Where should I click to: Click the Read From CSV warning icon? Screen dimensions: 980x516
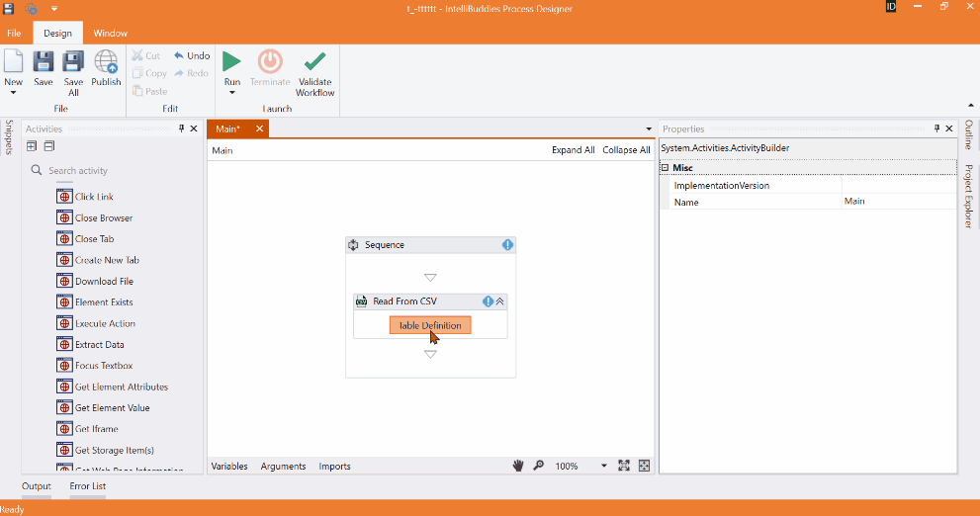click(488, 301)
